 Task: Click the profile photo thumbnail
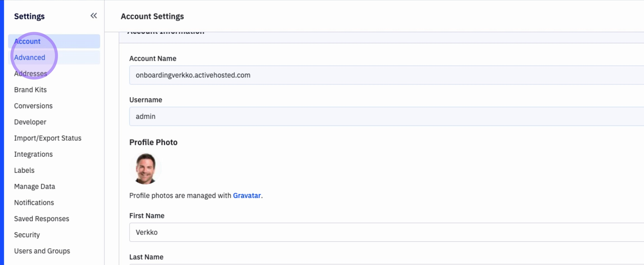pyautogui.click(x=145, y=169)
